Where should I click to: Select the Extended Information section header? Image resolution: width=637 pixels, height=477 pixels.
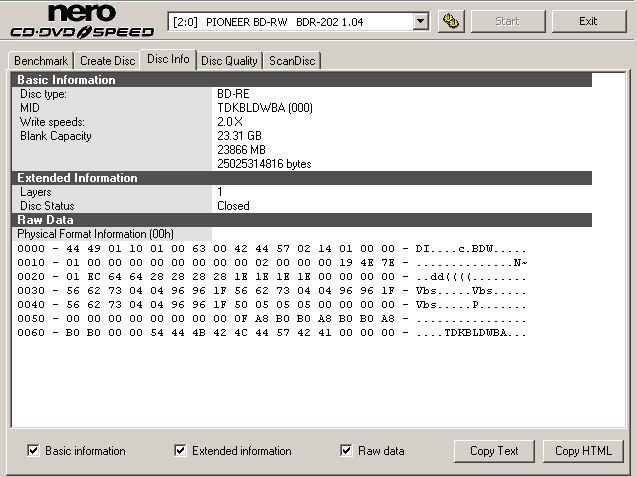click(301, 178)
